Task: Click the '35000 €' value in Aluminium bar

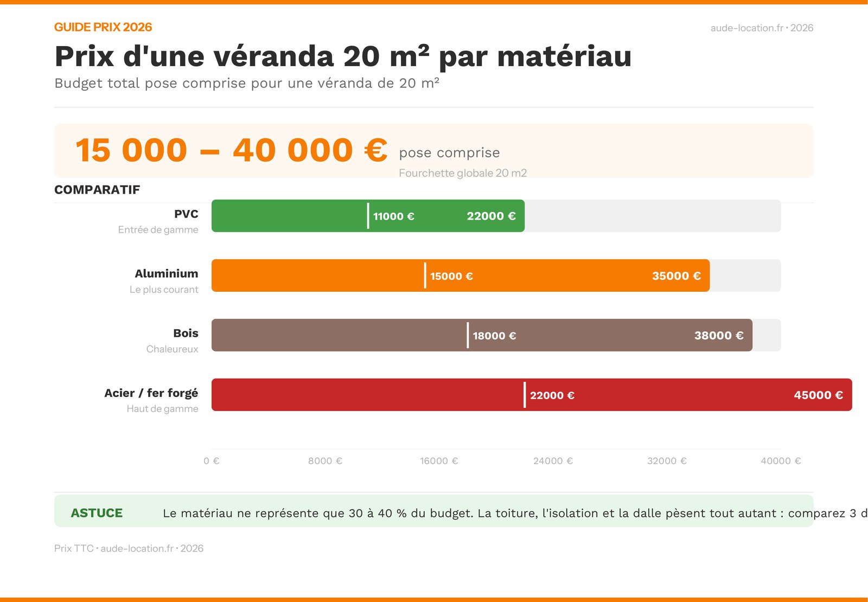Action: click(676, 276)
